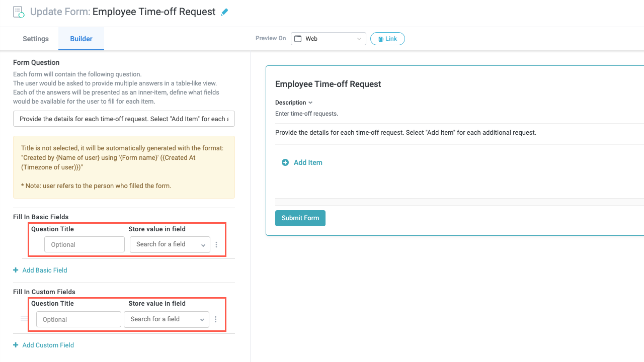Select Add Basic Field

tap(44, 270)
